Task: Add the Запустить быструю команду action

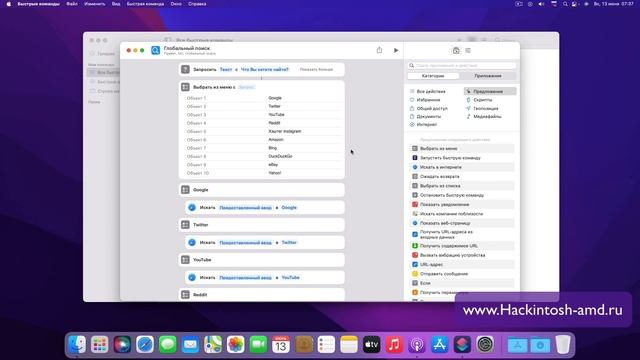Action: pyautogui.click(x=462, y=158)
